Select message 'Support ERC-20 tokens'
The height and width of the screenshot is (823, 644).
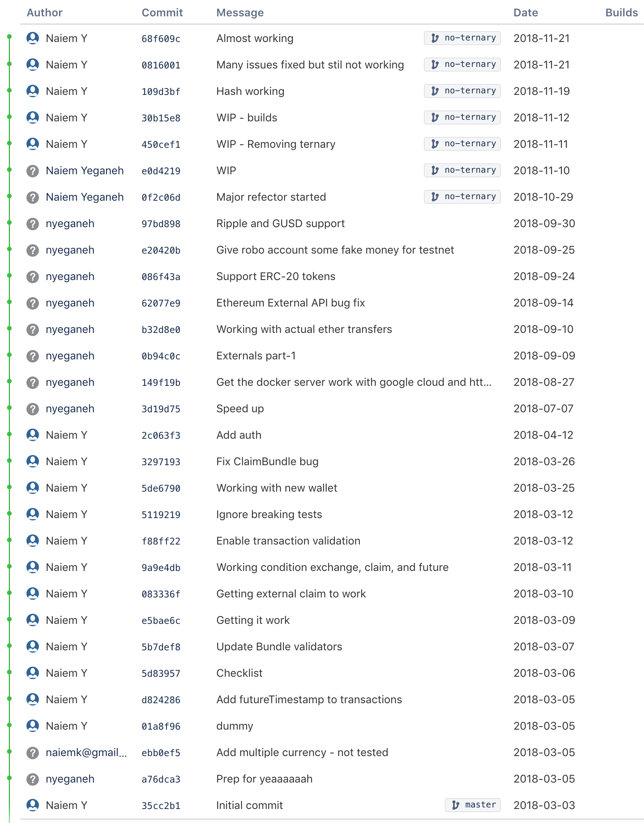tap(276, 276)
